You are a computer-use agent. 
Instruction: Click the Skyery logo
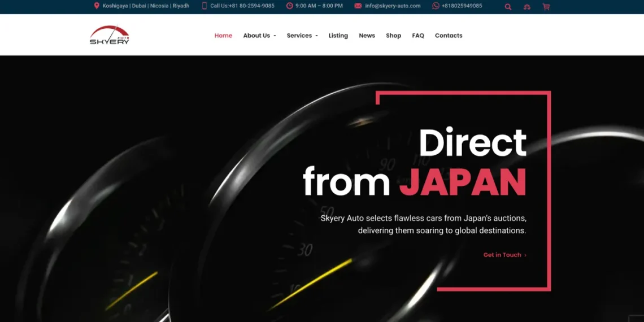tap(109, 36)
